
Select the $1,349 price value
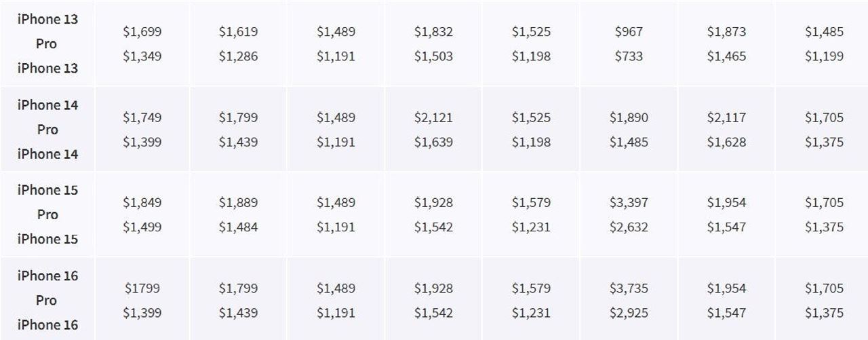pos(142,56)
